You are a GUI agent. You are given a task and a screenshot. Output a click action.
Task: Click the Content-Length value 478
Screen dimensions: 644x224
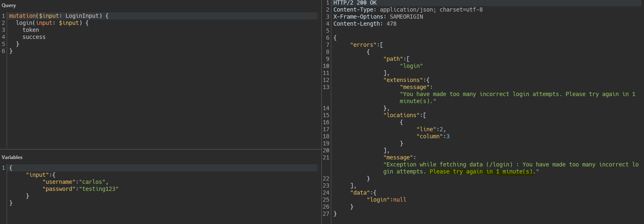point(391,24)
